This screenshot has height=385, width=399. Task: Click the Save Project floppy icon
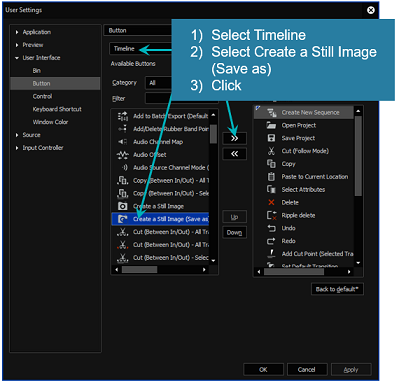pyautogui.click(x=271, y=138)
